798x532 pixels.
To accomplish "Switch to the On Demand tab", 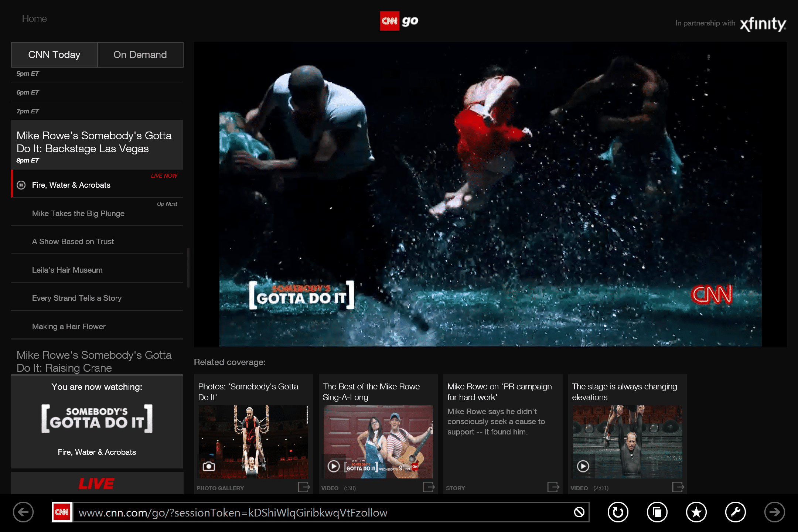I will click(x=140, y=55).
